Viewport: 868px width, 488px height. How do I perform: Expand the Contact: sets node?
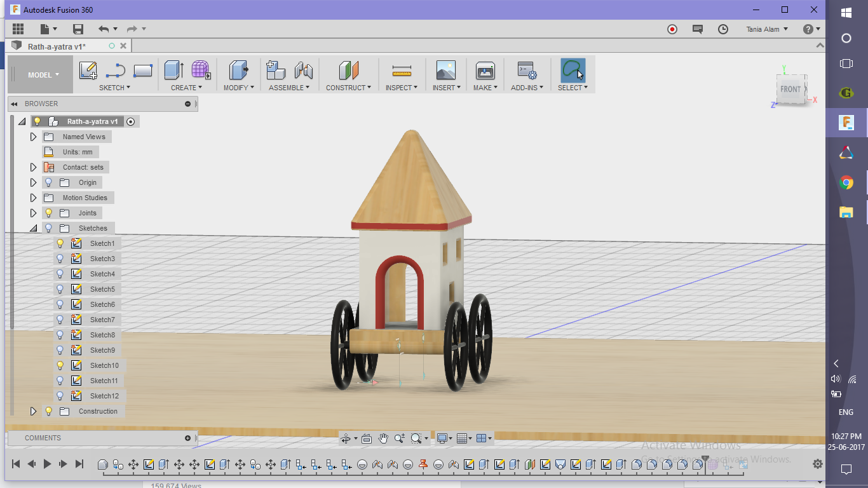coord(34,167)
